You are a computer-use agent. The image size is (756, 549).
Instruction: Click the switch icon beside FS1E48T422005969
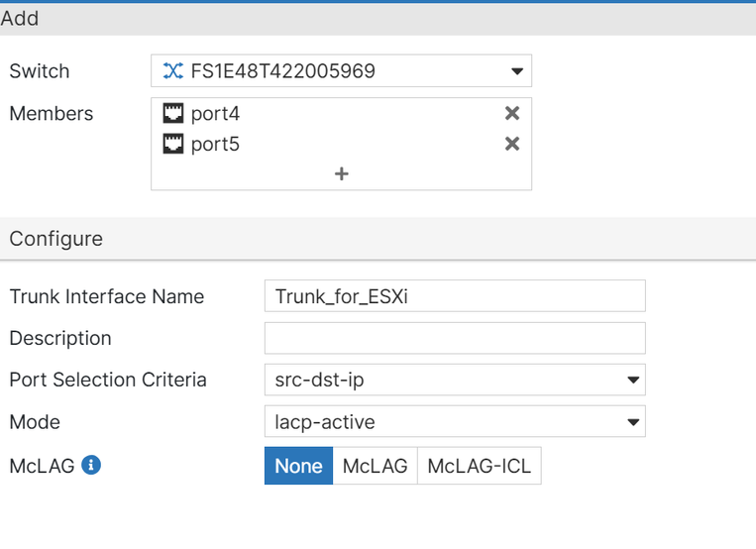pyautogui.click(x=173, y=71)
